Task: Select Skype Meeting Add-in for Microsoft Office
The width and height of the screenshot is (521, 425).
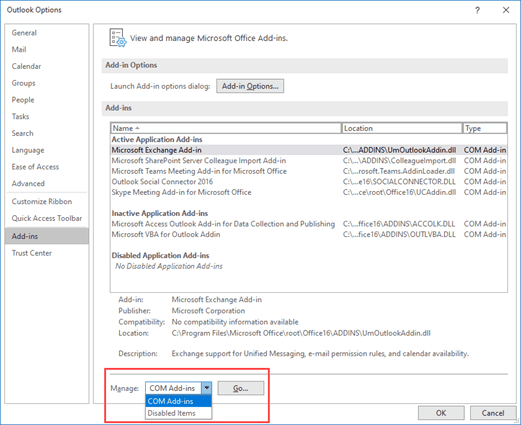Action: [x=309, y=192]
